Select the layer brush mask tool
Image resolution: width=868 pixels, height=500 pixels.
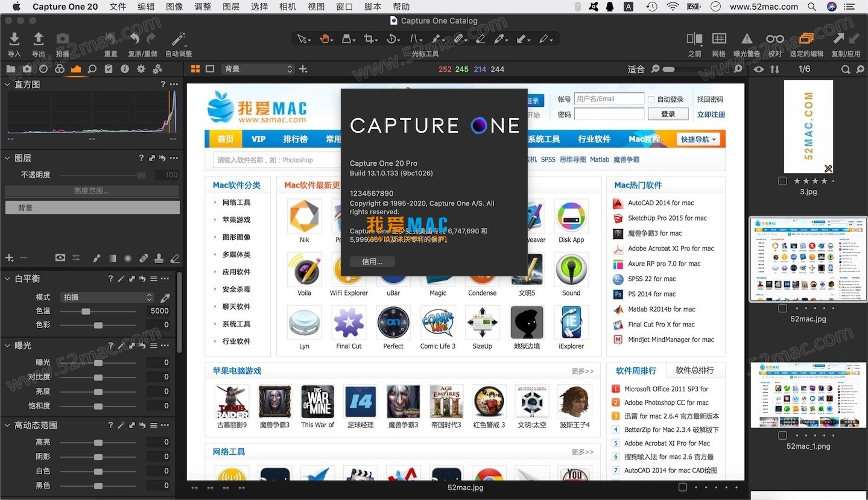(x=96, y=258)
